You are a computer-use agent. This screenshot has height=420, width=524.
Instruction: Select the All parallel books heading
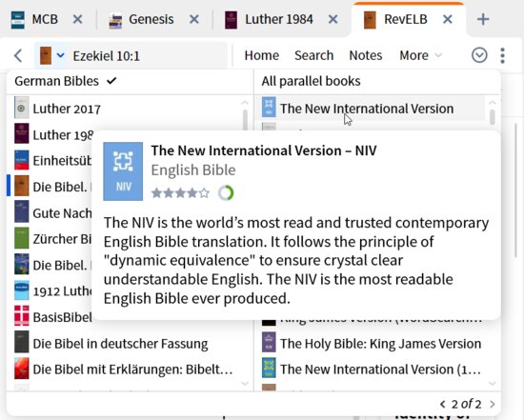click(311, 81)
